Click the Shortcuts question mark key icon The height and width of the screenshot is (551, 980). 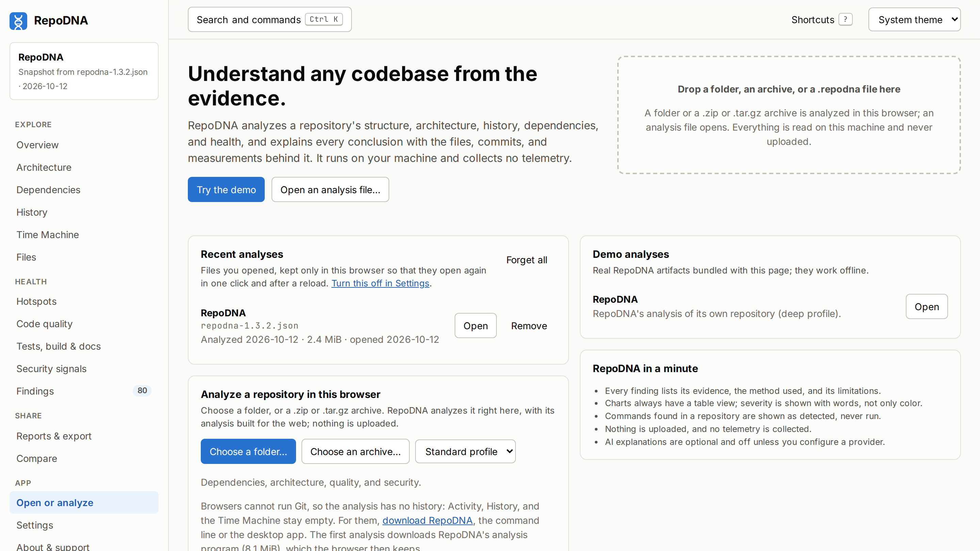click(845, 19)
